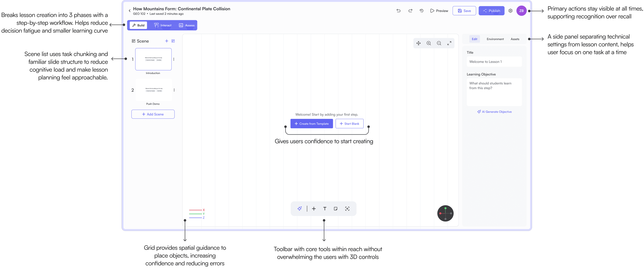Viewport: 644px width, 269px height.
Task: Click Create from Template button
Action: coord(311,124)
